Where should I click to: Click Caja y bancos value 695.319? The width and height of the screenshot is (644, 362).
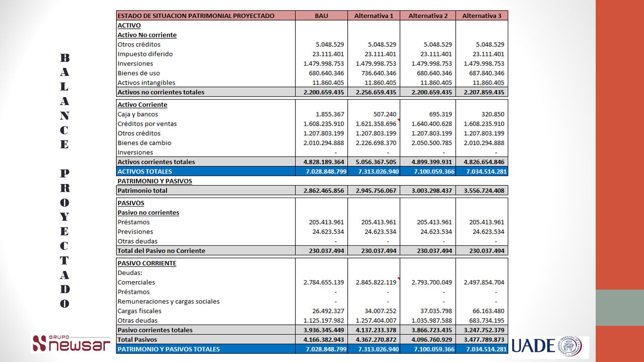[x=441, y=114]
